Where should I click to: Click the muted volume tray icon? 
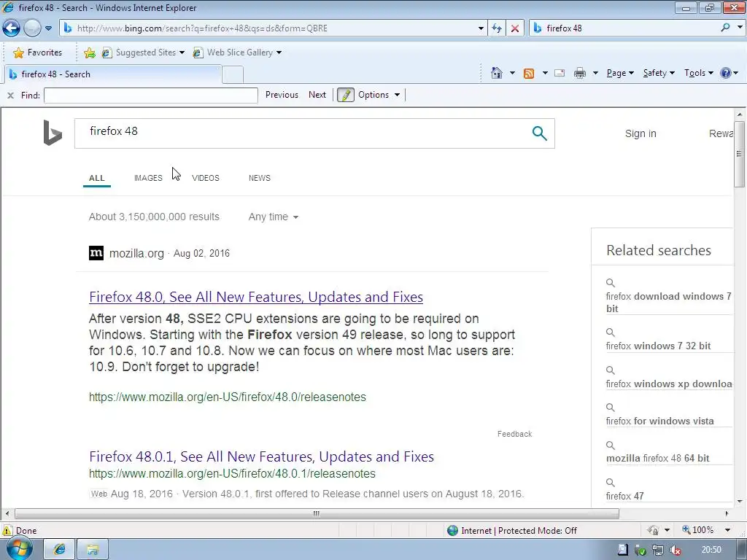click(x=675, y=550)
